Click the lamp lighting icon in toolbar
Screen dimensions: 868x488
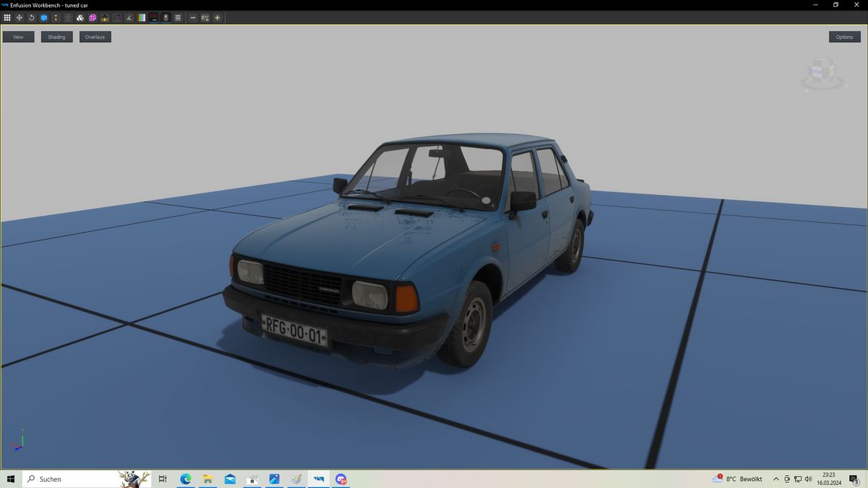[105, 17]
